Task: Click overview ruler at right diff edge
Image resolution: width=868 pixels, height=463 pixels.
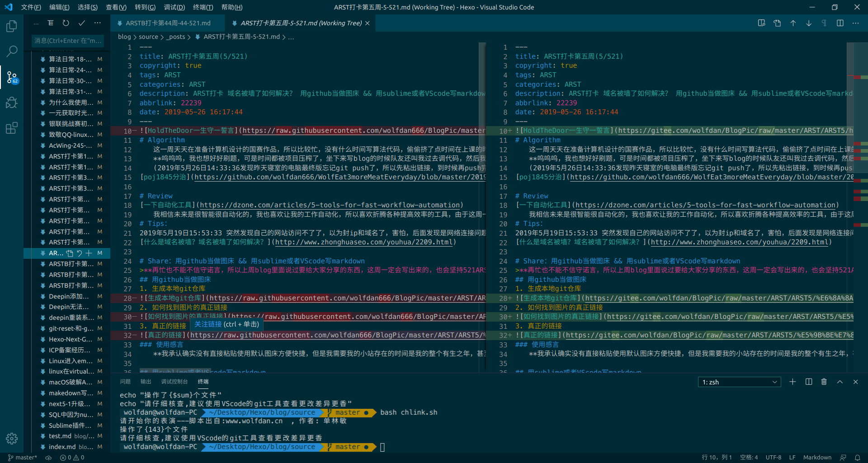Action: click(860, 208)
